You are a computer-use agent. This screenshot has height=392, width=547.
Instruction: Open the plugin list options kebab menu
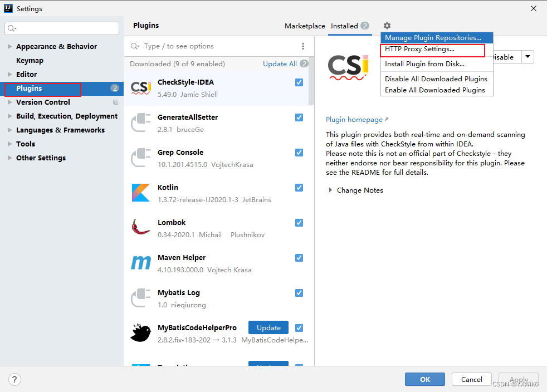coord(303,46)
